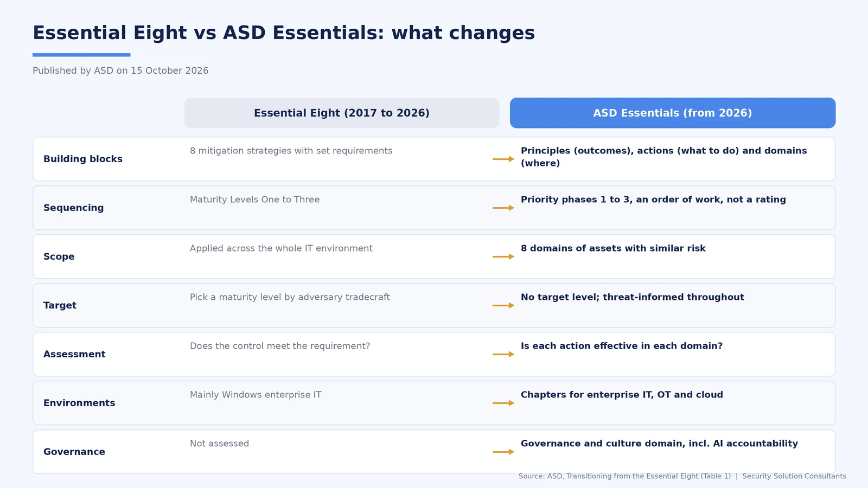Click '8 mitigation strategies with set requirements' text

(x=291, y=151)
